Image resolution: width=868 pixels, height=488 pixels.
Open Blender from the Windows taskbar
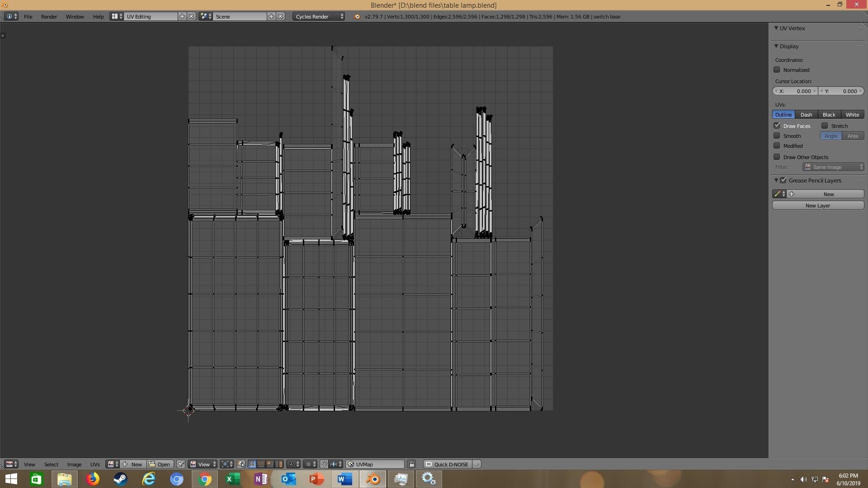coord(373,479)
